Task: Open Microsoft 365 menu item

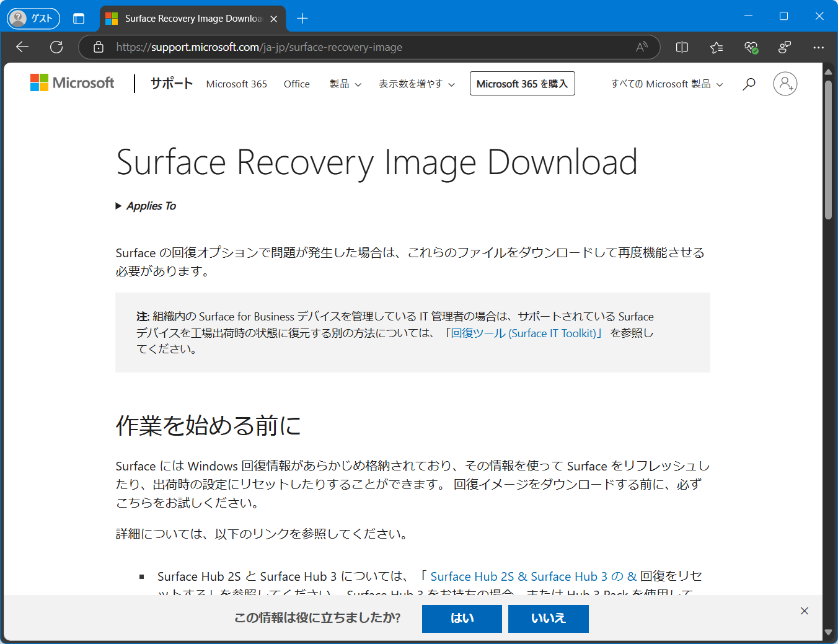Action: coord(237,84)
